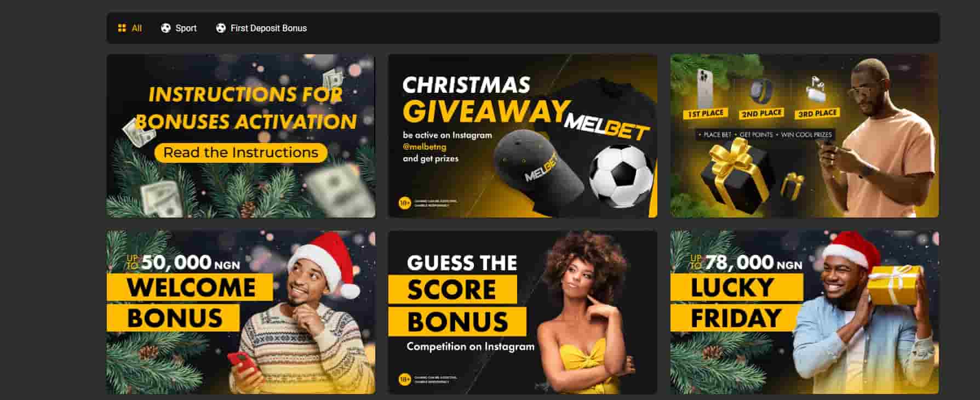Open the Guess the Score Bonus banner
The image size is (980, 400).
click(523, 312)
